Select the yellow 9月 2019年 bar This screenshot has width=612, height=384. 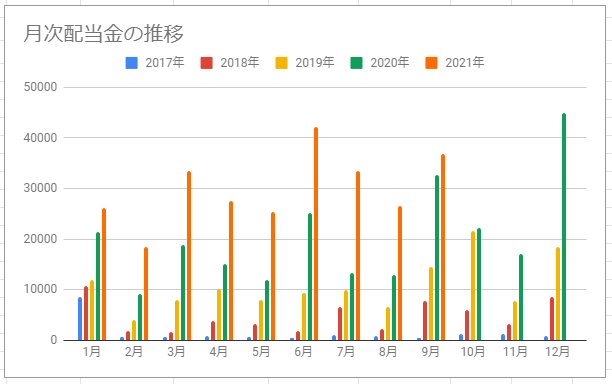click(431, 304)
